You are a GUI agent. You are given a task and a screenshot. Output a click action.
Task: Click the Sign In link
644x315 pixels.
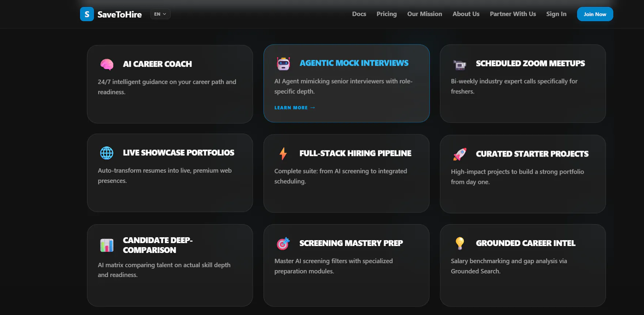(556, 14)
